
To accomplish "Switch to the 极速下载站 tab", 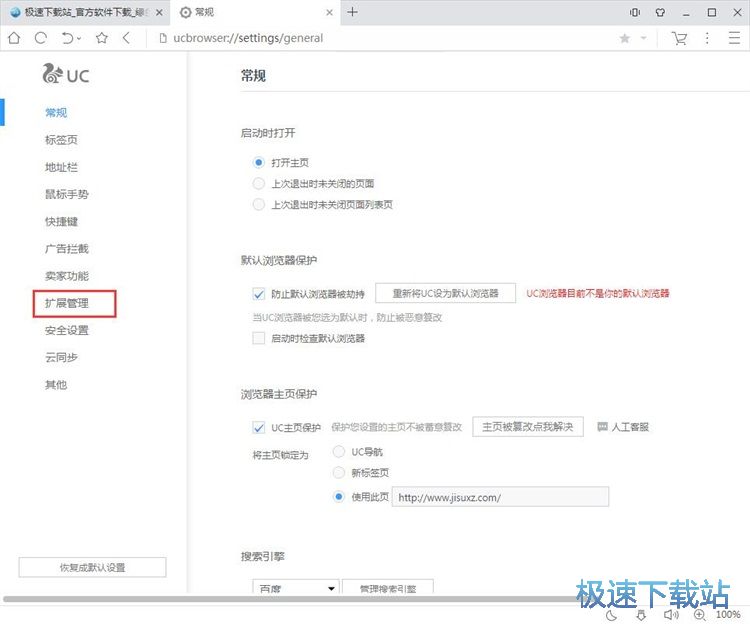I will (x=85, y=12).
